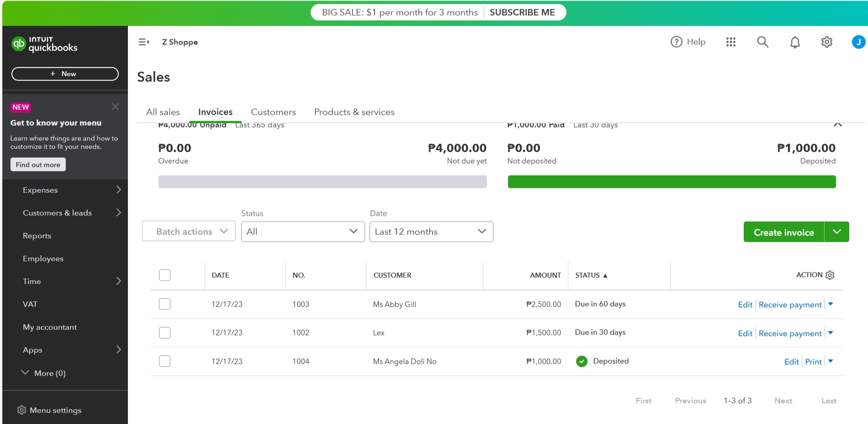The image size is (868, 424).
Task: Open the Products & services tab
Action: [x=354, y=112]
